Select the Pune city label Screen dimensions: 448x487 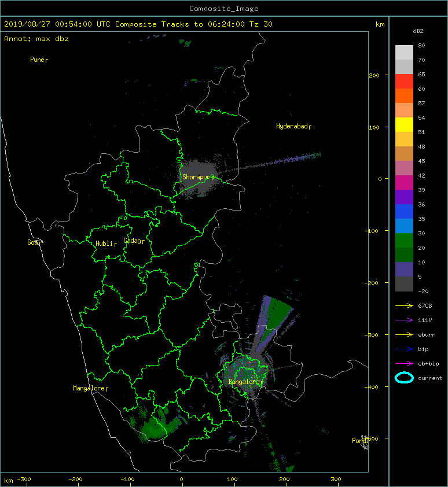point(39,60)
